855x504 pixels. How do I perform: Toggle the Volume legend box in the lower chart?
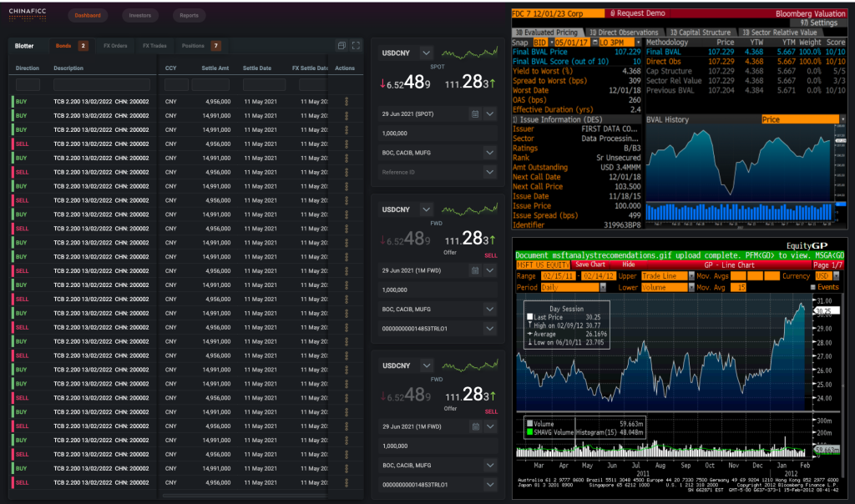click(x=529, y=423)
